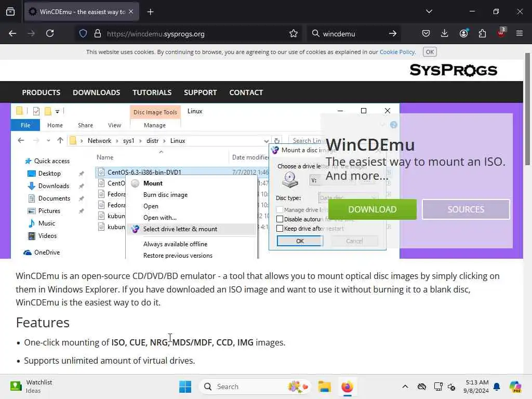Click the Firefox taskbar icon
The image size is (532, 399).
coord(347,387)
